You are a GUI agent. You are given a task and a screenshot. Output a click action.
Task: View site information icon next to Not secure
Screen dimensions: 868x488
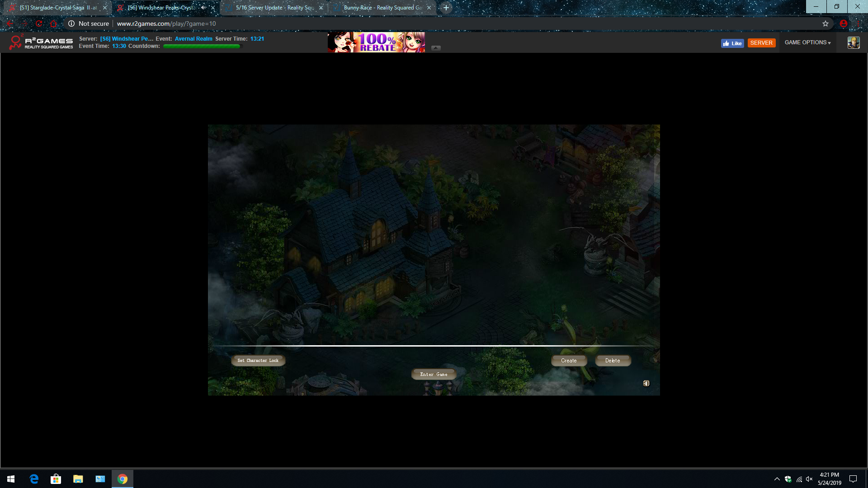click(71, 23)
